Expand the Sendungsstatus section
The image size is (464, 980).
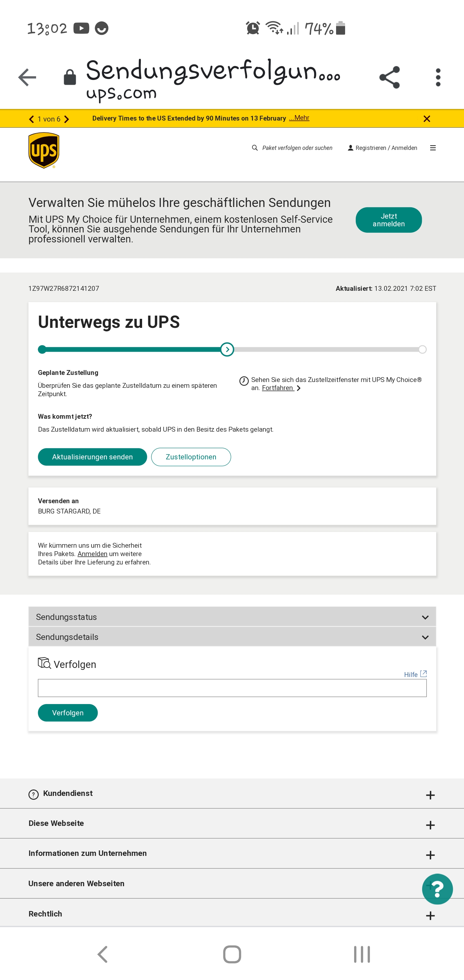click(x=232, y=617)
